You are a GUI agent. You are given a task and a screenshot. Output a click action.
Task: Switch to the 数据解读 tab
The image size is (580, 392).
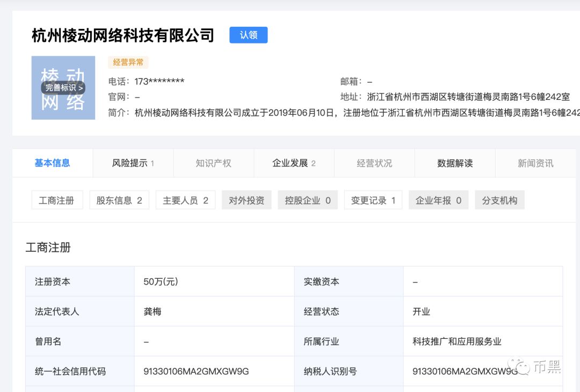pyautogui.click(x=455, y=163)
